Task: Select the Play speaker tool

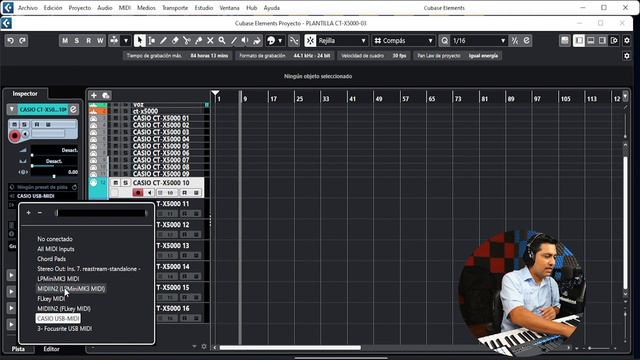Action: click(245, 41)
